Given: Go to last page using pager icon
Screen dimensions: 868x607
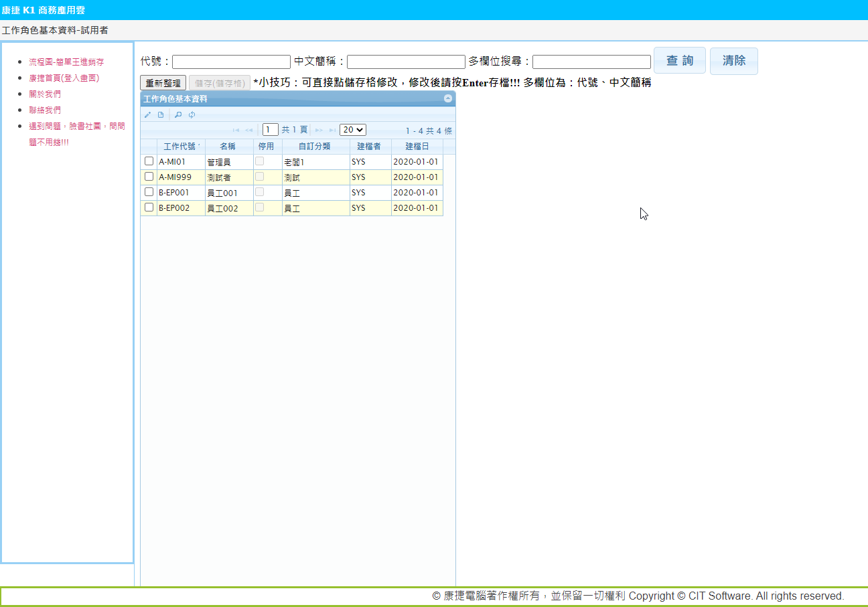Looking at the screenshot, I should [332, 131].
